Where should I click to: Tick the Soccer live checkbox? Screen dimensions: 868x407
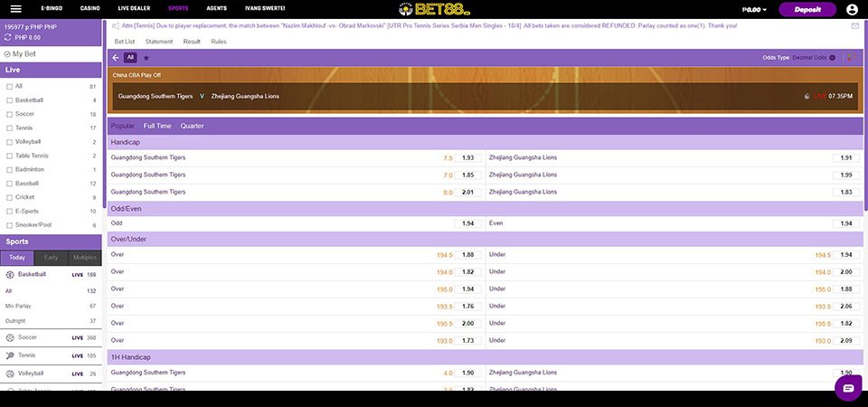pos(9,114)
